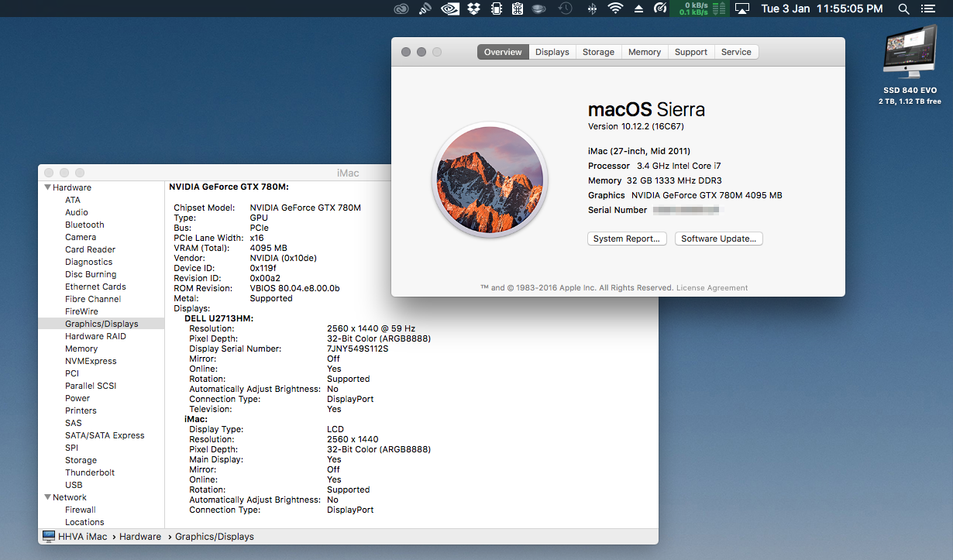Click the HHVA iMac computer icon in path bar

[49, 536]
